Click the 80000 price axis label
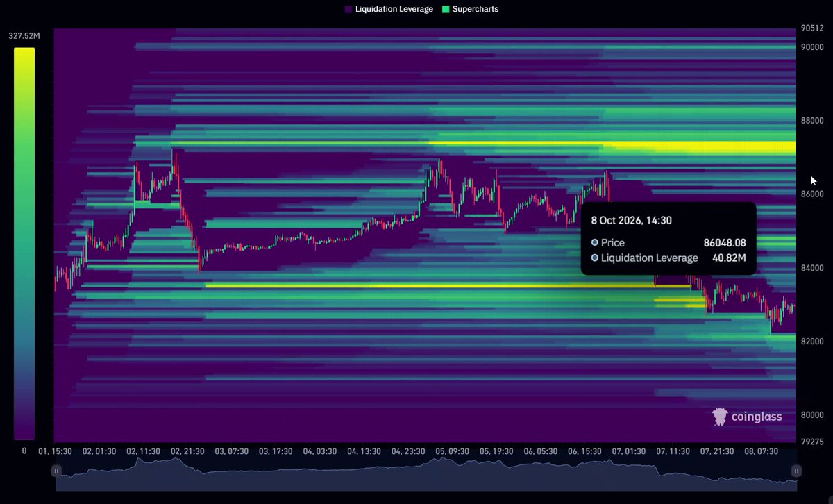The height and width of the screenshot is (504, 833). [811, 415]
